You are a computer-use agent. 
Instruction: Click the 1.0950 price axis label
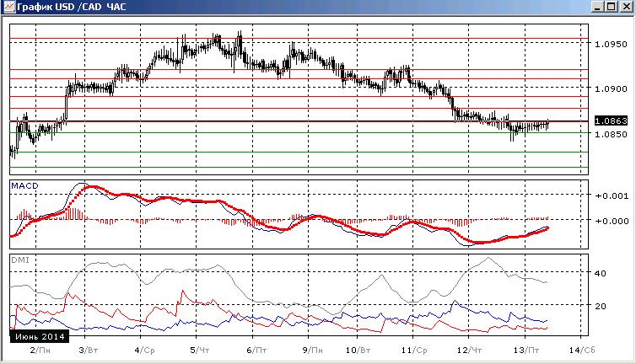point(611,44)
